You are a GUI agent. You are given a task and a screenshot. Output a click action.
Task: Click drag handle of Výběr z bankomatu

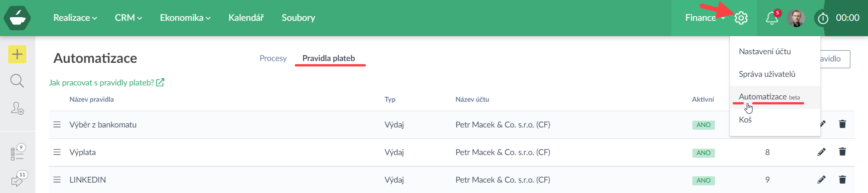point(57,125)
